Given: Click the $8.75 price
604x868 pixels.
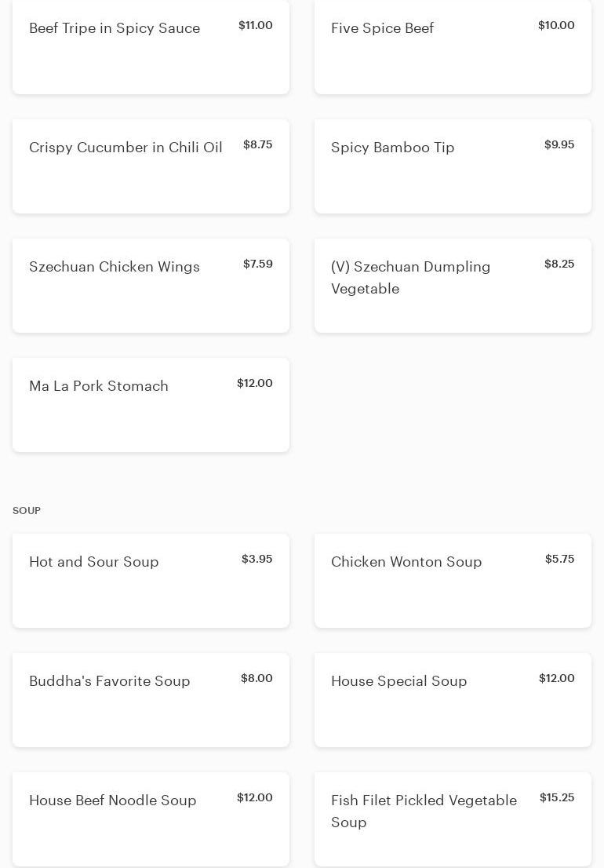Looking at the screenshot, I should point(258,144).
